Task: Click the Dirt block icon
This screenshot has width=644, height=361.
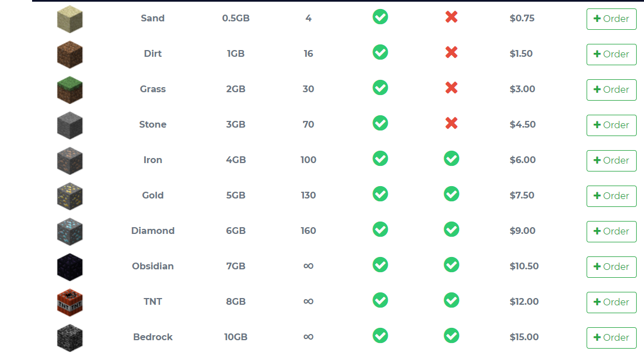Action: pos(70,55)
